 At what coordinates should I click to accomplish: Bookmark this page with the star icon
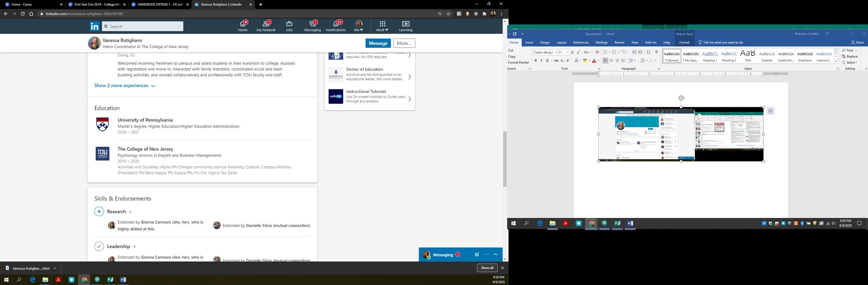pos(449,14)
